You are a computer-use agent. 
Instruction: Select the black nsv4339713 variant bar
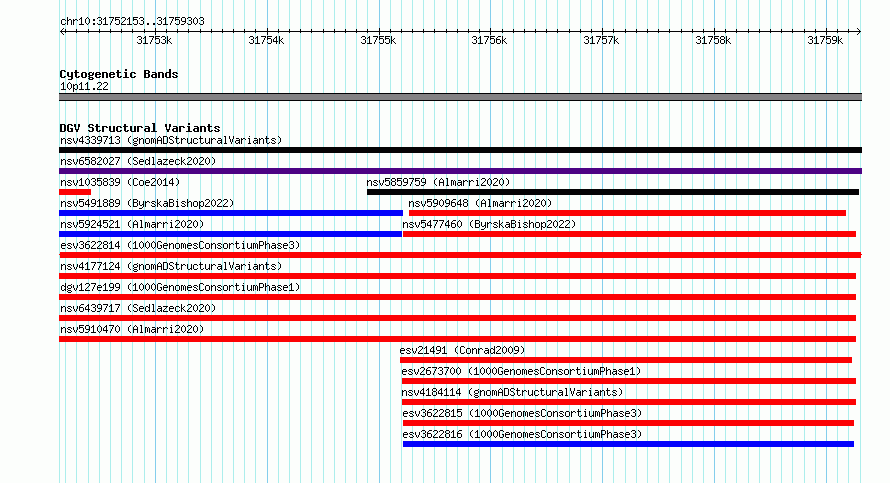(x=460, y=150)
